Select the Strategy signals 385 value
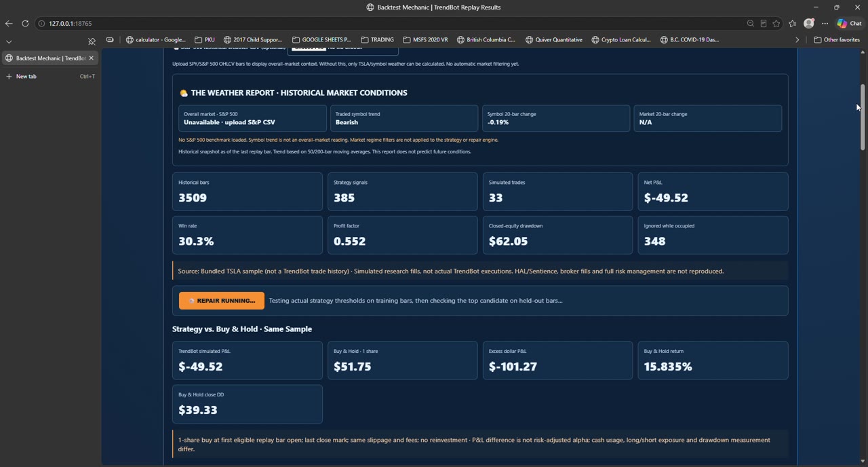 pos(344,198)
